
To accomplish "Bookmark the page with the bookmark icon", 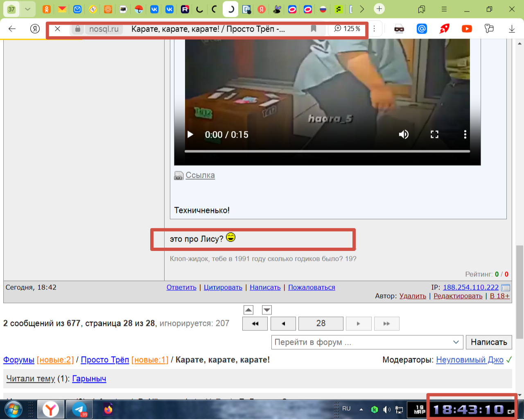I will (x=314, y=29).
